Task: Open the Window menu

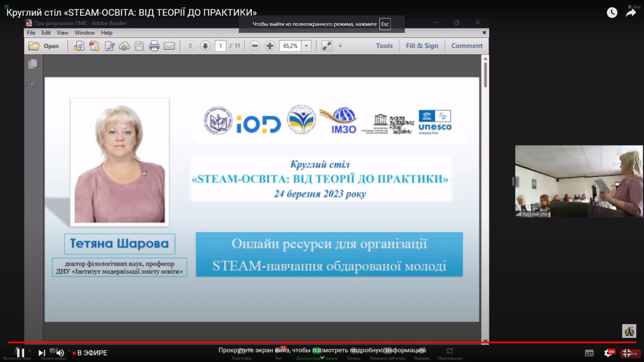Action: pyautogui.click(x=85, y=33)
